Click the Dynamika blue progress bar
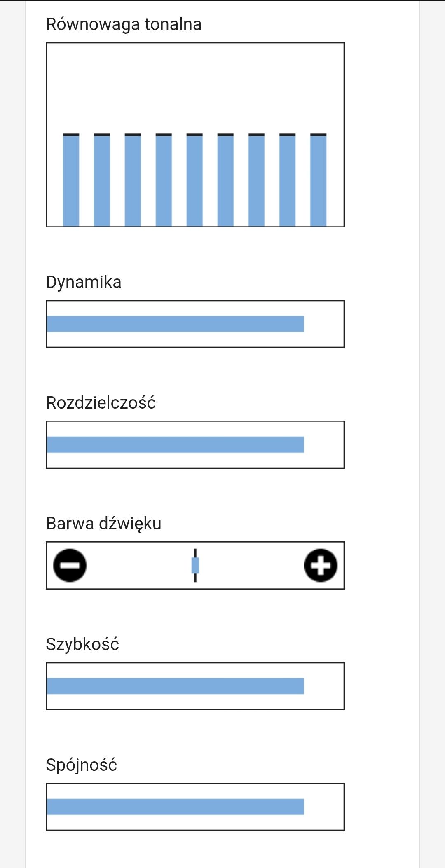The height and width of the screenshot is (868, 445). (x=176, y=324)
